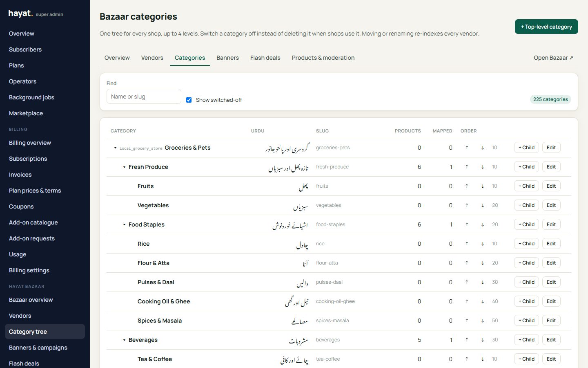Add child under Flour & Atta

click(x=526, y=263)
